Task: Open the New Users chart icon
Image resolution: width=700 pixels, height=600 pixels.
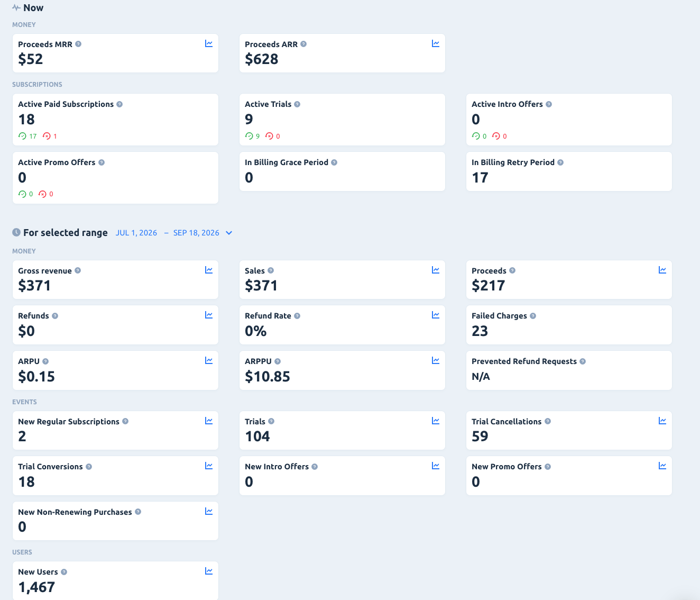Action: (209, 571)
